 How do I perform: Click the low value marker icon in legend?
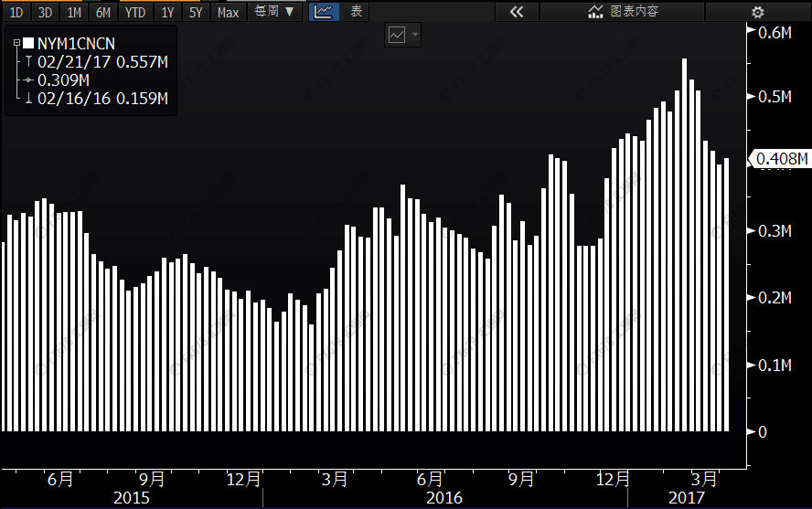click(28, 99)
